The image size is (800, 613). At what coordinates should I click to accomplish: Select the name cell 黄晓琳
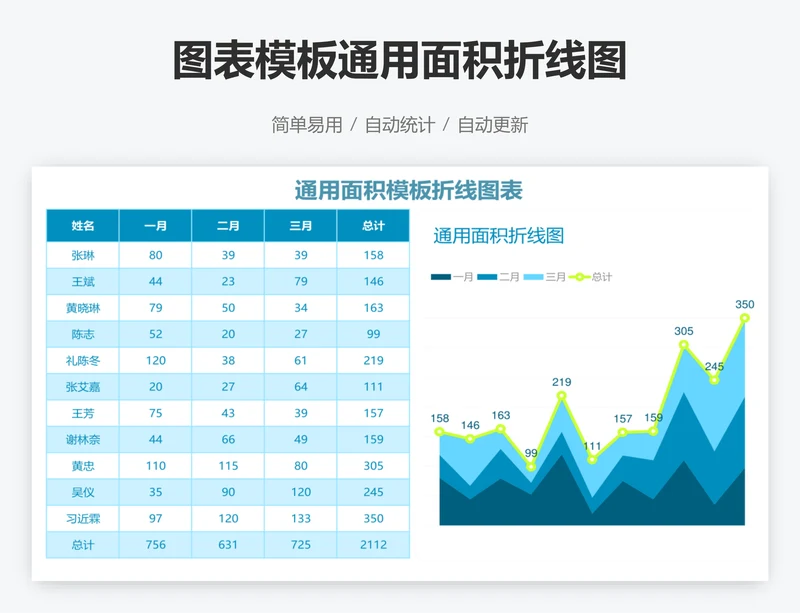(83, 308)
